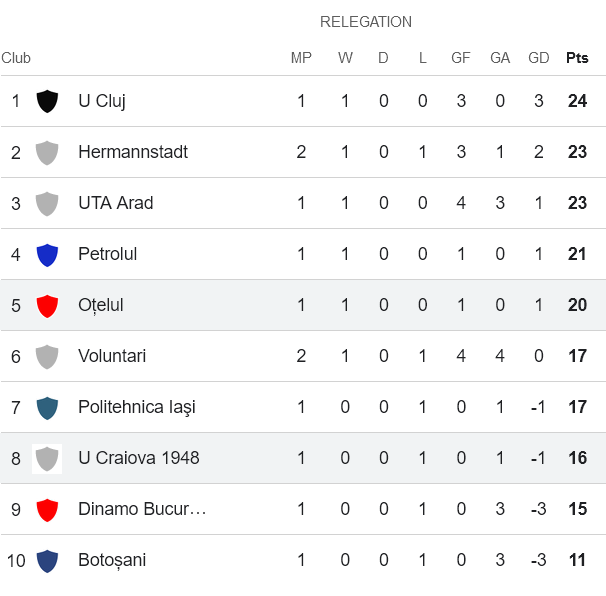Select the Petrolul team name
The image size is (606, 596).
pos(108,254)
